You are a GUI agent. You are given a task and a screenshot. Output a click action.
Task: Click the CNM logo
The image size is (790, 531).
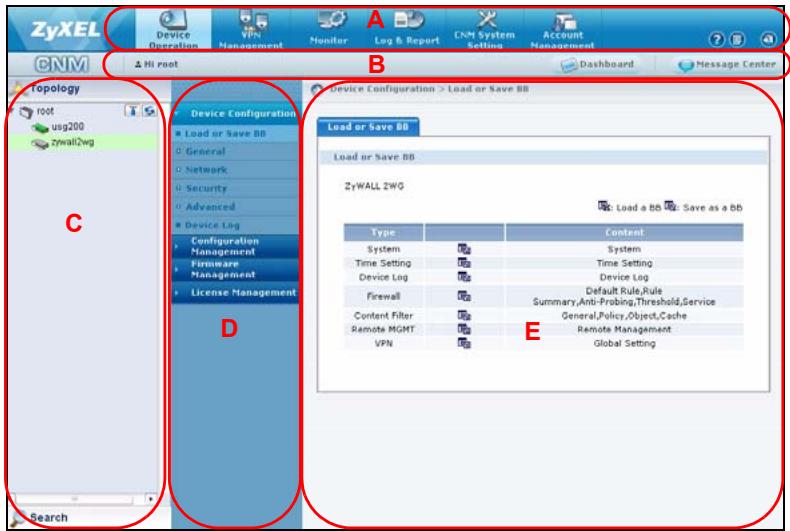click(61, 64)
